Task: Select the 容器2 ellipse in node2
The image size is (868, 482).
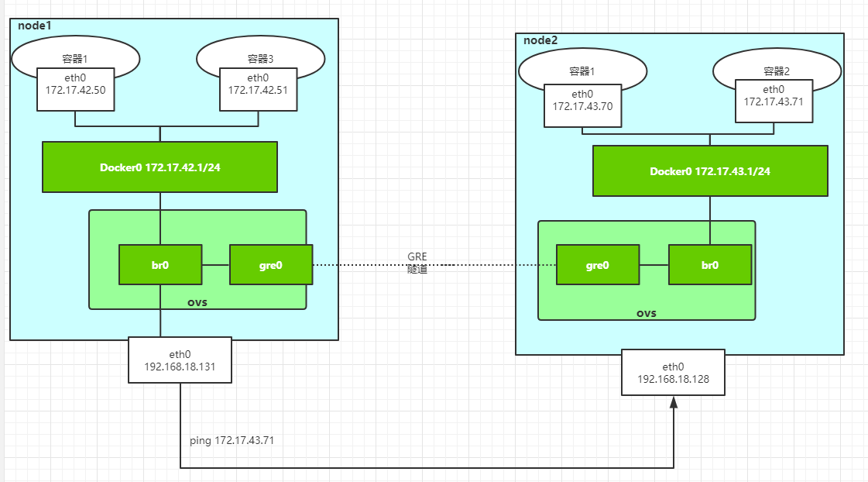Action: click(x=777, y=70)
